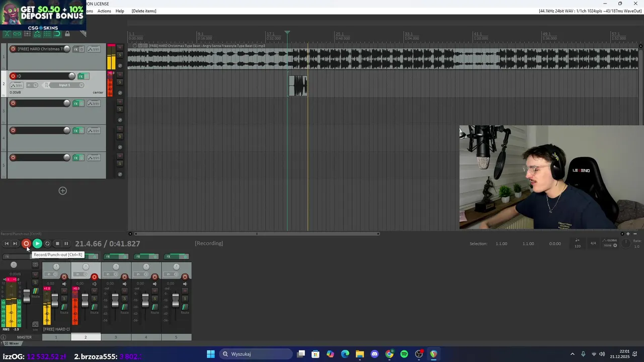Open the input dropdown on mixer channel 1
The height and width of the screenshot is (362, 644).
(x=51, y=274)
